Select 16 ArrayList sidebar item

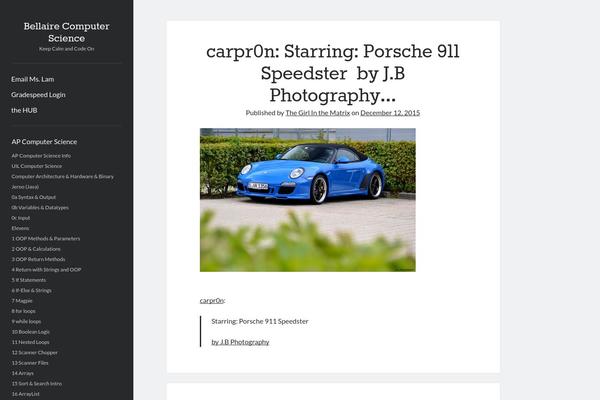(25, 393)
